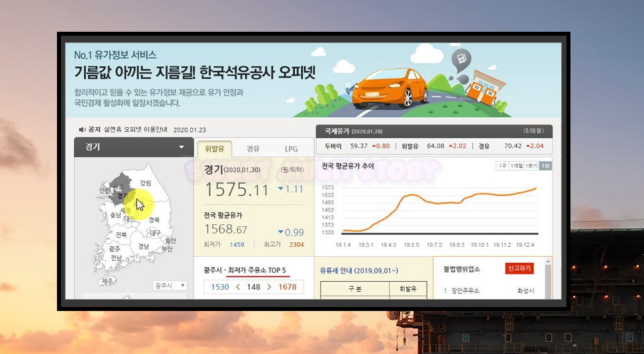The height and width of the screenshot is (354, 644).
Task: Open notice 설연휴 오피넷 이용안내
Action: click(136, 130)
